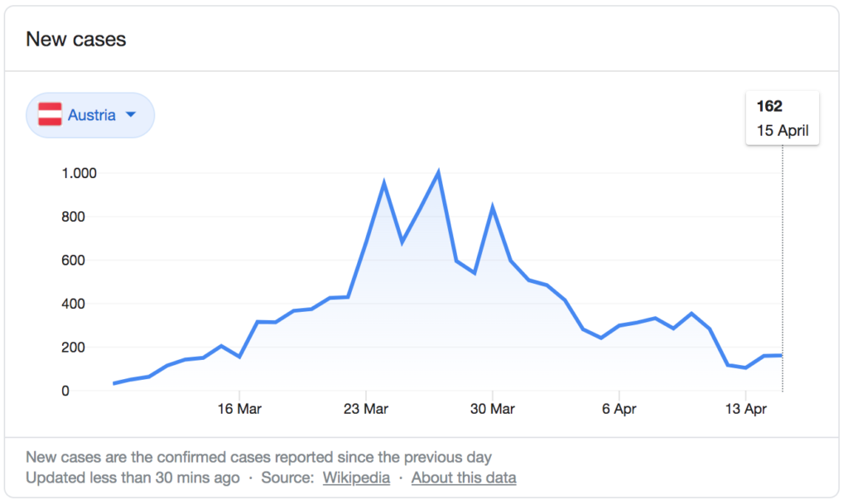848x504 pixels.
Task: Open the Austria country dropdown
Action: pyautogui.click(x=90, y=115)
